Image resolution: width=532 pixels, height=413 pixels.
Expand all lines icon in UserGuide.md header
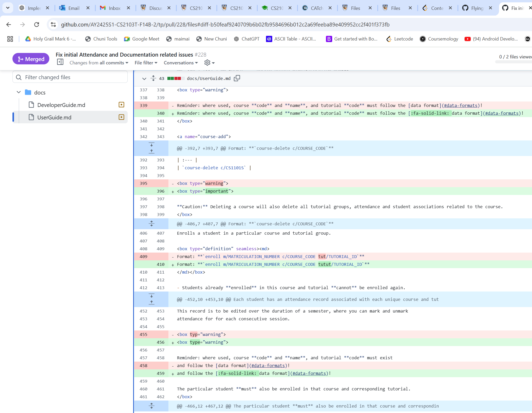click(153, 78)
